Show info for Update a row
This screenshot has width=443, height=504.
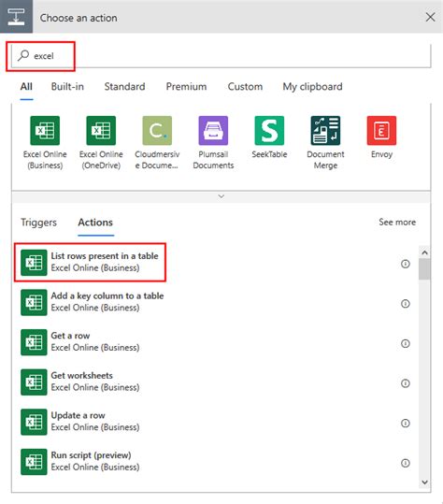point(406,424)
